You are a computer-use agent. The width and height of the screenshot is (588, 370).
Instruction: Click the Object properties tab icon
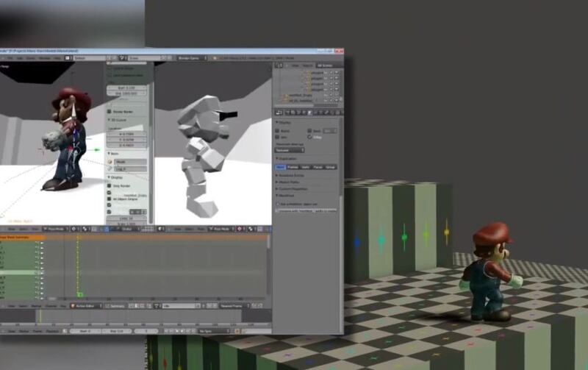click(310, 113)
